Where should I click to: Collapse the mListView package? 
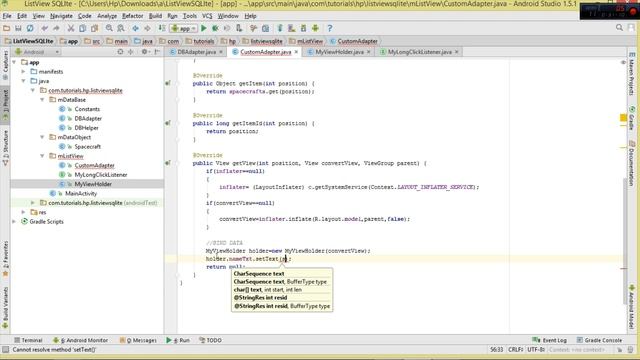[42, 156]
